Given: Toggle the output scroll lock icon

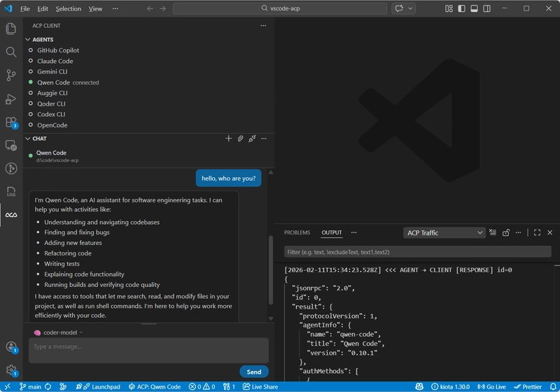Looking at the screenshot, I should click(505, 232).
